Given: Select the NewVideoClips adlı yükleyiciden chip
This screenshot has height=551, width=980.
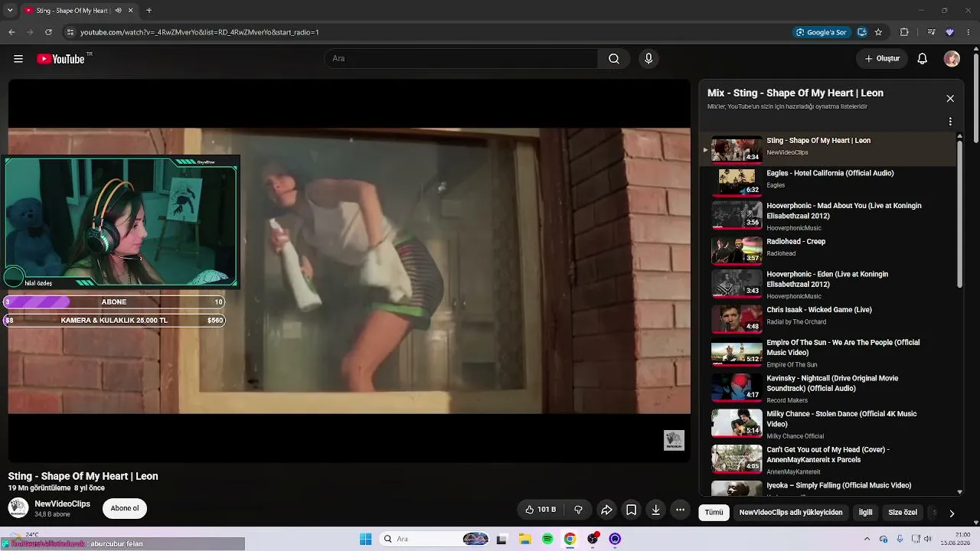Looking at the screenshot, I should [x=791, y=513].
